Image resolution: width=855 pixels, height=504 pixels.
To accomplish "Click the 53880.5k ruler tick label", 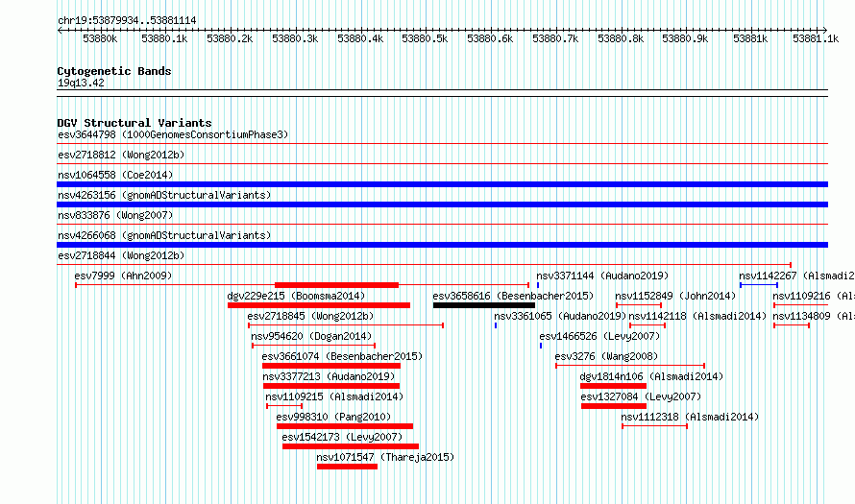I will [425, 38].
